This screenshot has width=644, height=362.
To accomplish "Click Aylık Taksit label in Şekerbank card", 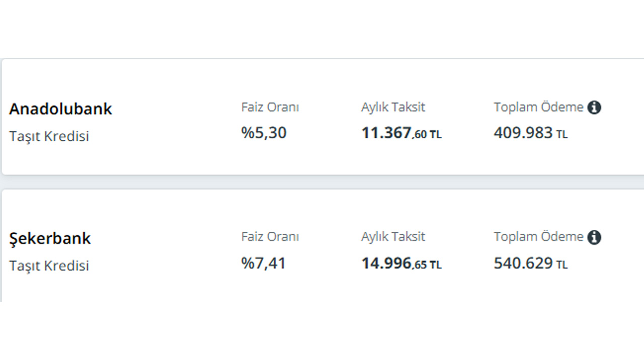I will coord(393,237).
